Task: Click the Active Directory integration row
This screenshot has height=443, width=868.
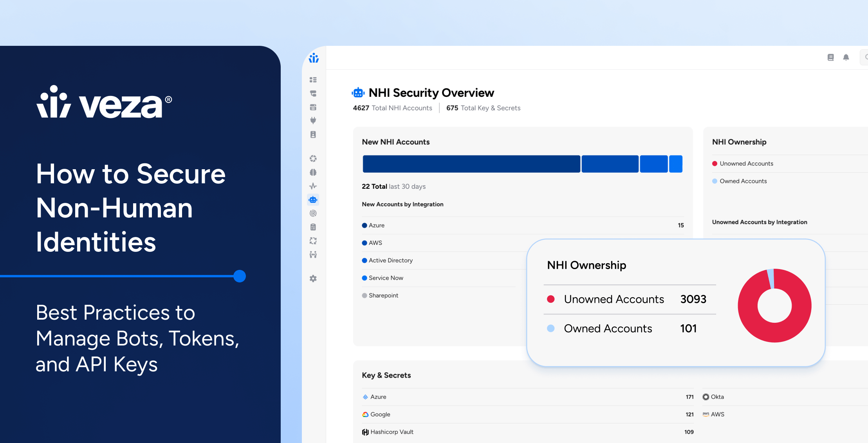Action: click(390, 260)
